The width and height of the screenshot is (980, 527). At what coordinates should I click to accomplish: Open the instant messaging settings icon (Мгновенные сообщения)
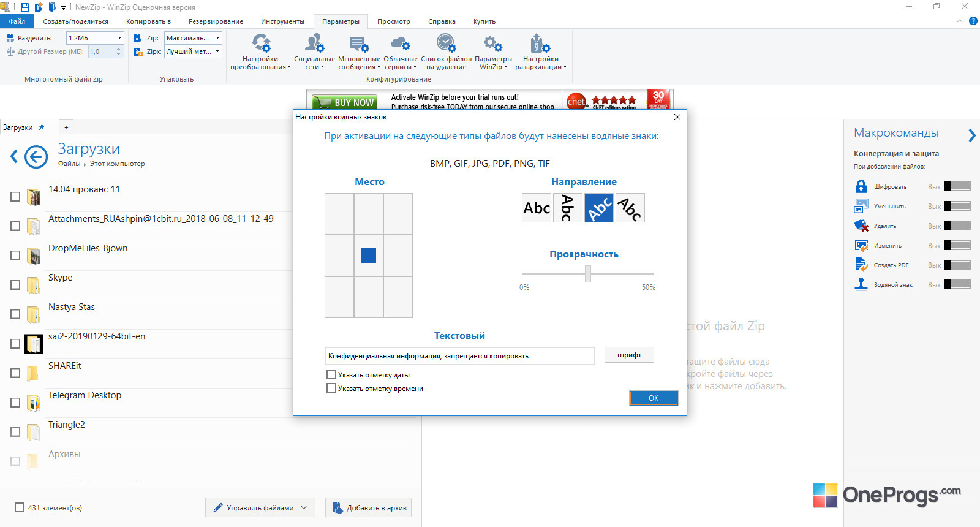coord(359,43)
